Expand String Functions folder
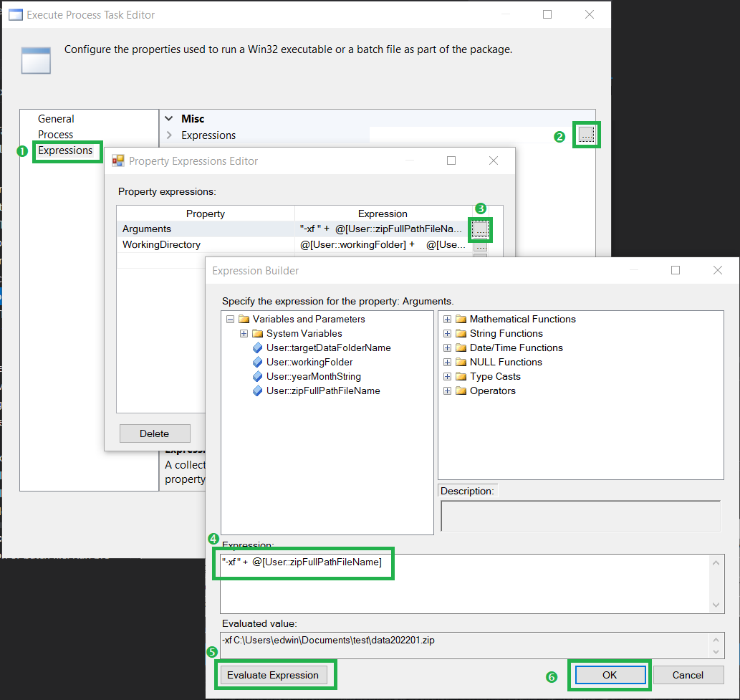 coord(448,334)
